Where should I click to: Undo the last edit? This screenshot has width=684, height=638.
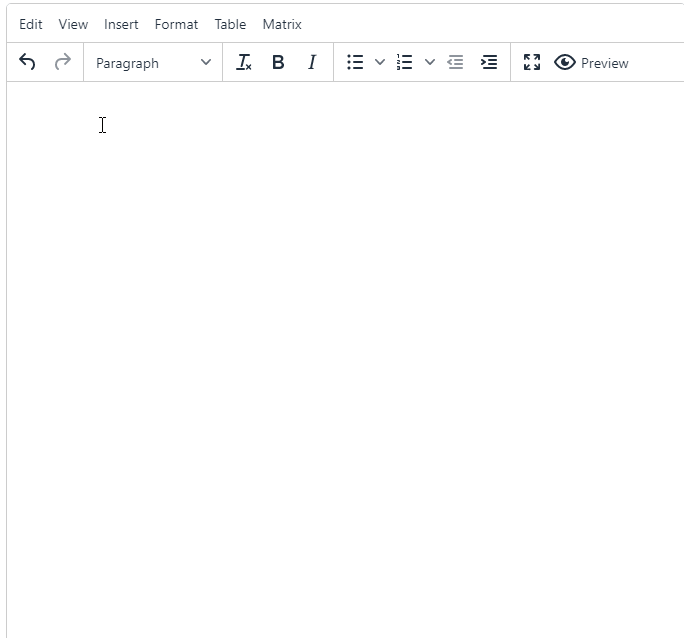click(27, 62)
